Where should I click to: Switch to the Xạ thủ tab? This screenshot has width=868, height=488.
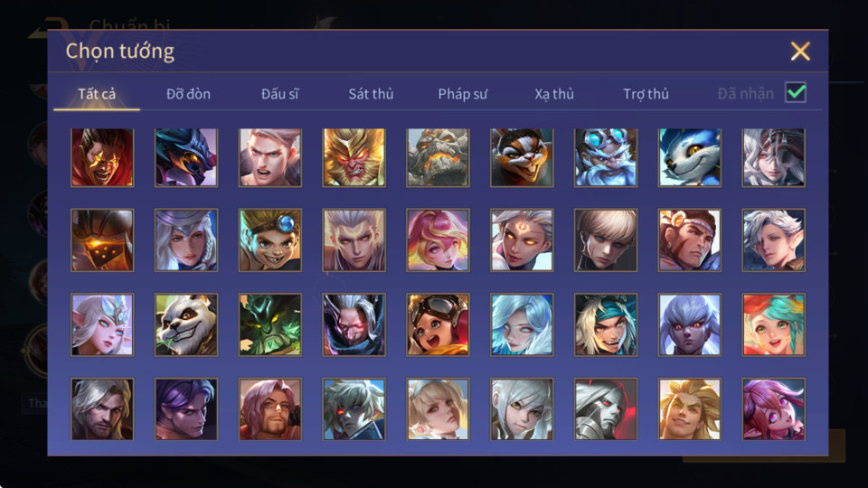point(554,94)
